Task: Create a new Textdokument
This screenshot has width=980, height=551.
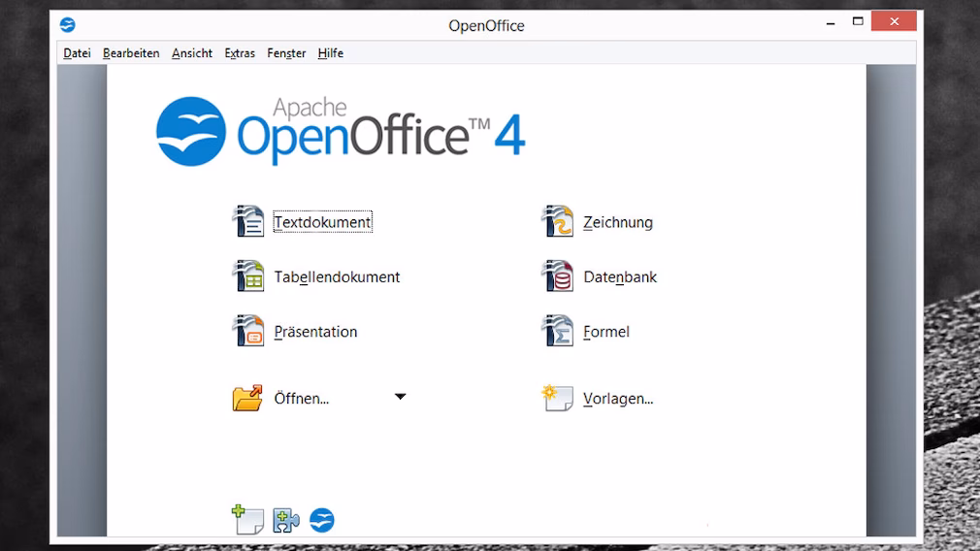Action: click(322, 222)
